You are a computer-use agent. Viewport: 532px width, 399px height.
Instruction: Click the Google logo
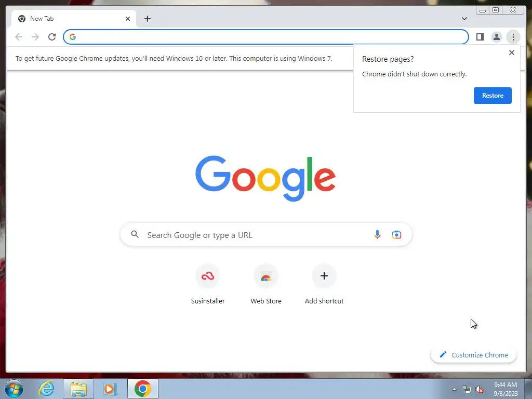265,178
